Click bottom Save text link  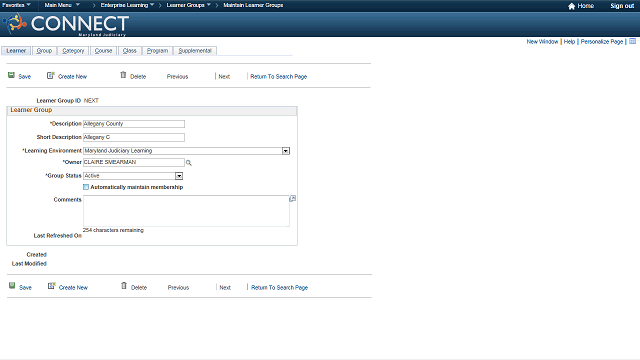[25, 288]
